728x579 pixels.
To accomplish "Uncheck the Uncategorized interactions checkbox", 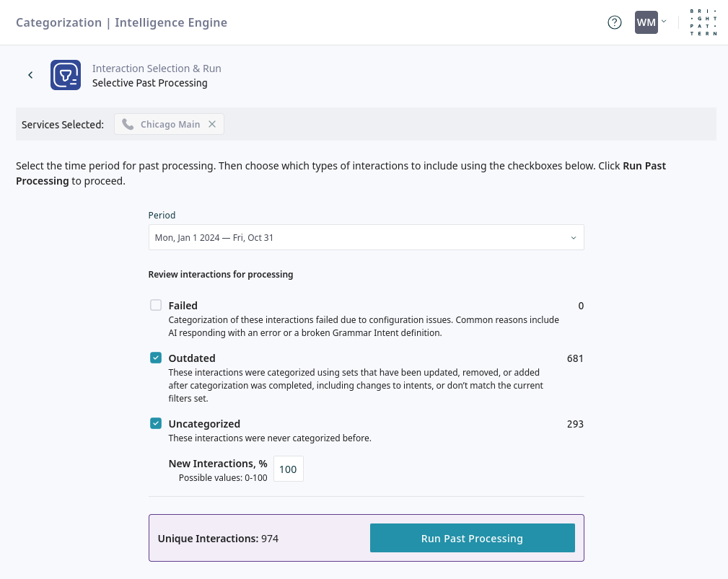I will click(x=156, y=423).
